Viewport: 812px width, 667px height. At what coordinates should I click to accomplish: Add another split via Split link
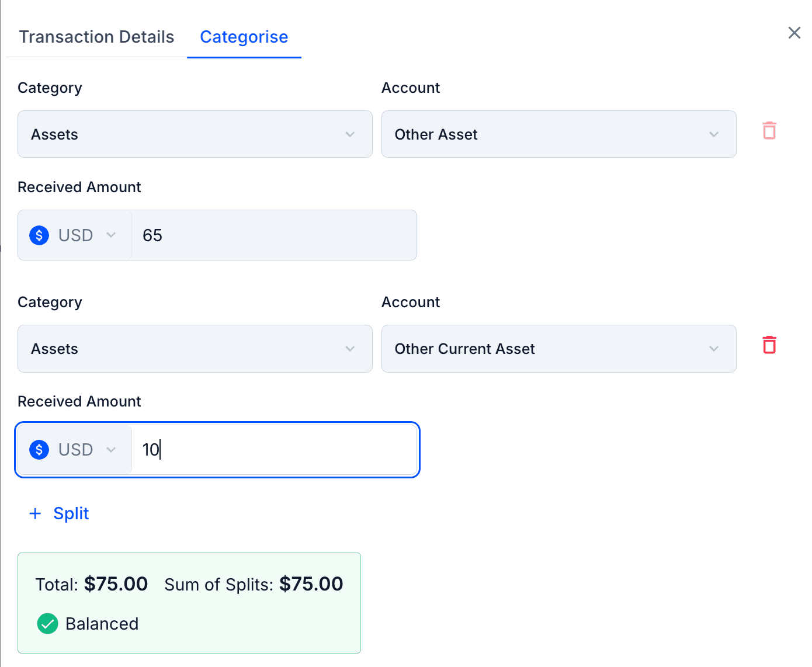71,513
